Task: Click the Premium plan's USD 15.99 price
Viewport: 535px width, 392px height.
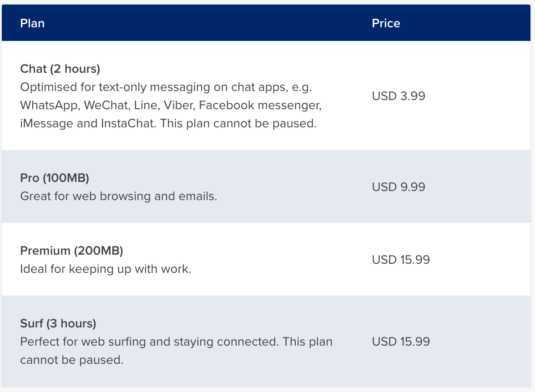Action: click(x=401, y=260)
